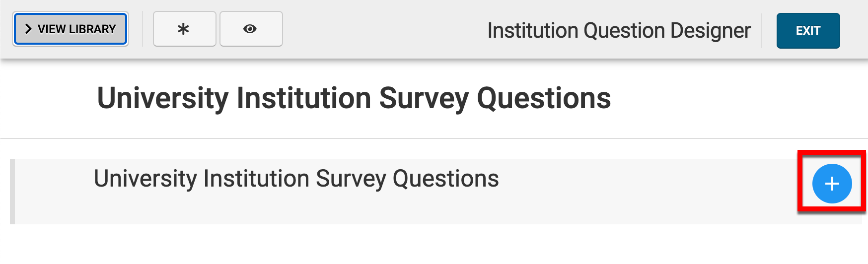The image size is (868, 264).
Task: Open the View Library panel
Action: (x=71, y=29)
